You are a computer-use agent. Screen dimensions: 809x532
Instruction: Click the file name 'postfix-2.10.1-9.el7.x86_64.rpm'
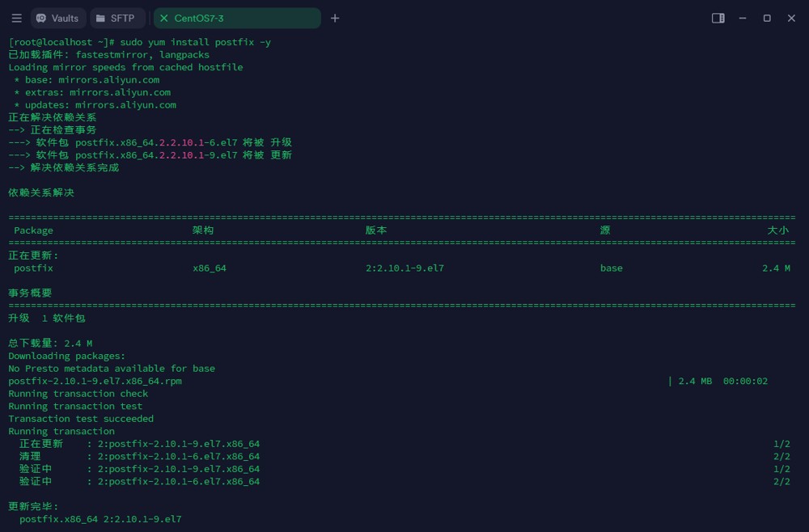(95, 381)
